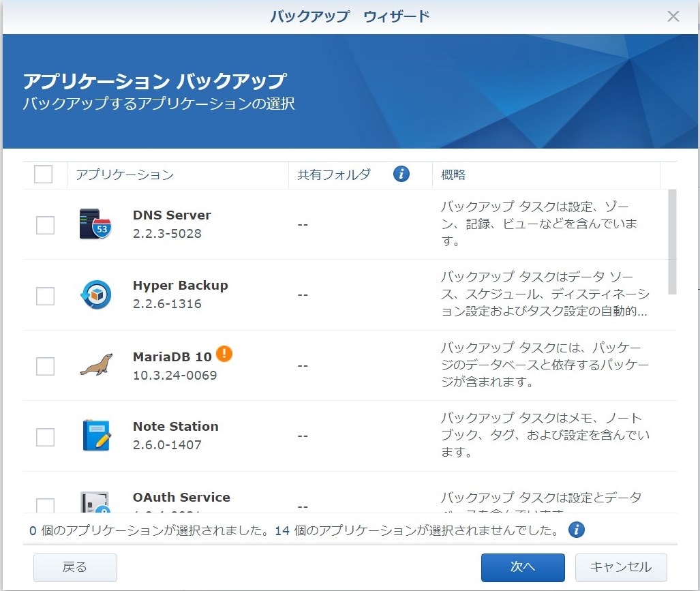Cancel the wizard with キャンセル

(620, 567)
